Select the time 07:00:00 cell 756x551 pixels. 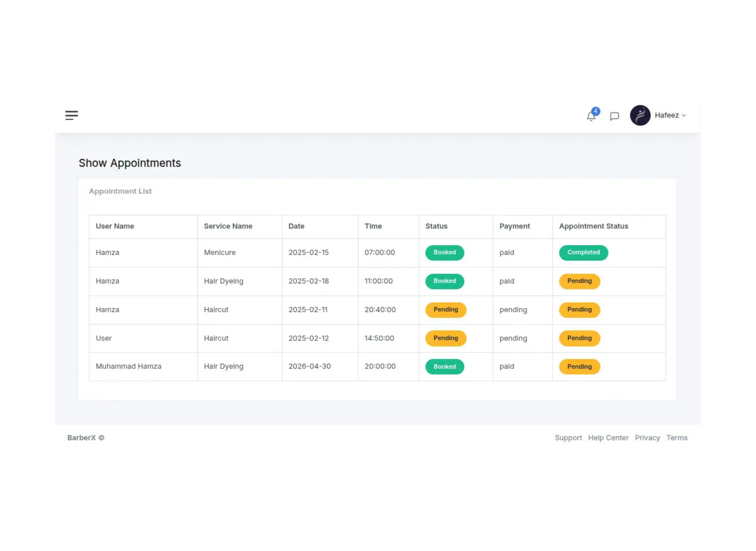[389, 253]
